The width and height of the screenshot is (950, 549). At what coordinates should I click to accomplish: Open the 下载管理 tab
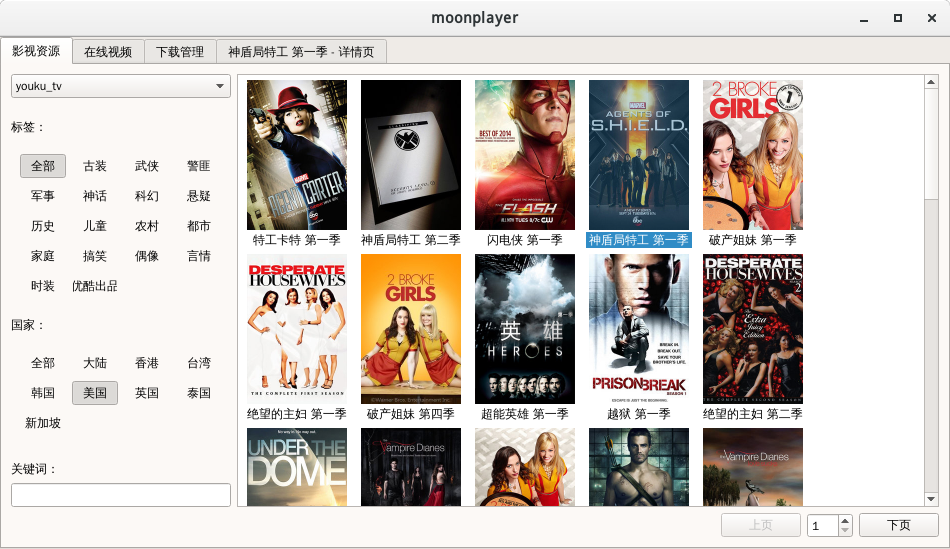pyautogui.click(x=180, y=52)
